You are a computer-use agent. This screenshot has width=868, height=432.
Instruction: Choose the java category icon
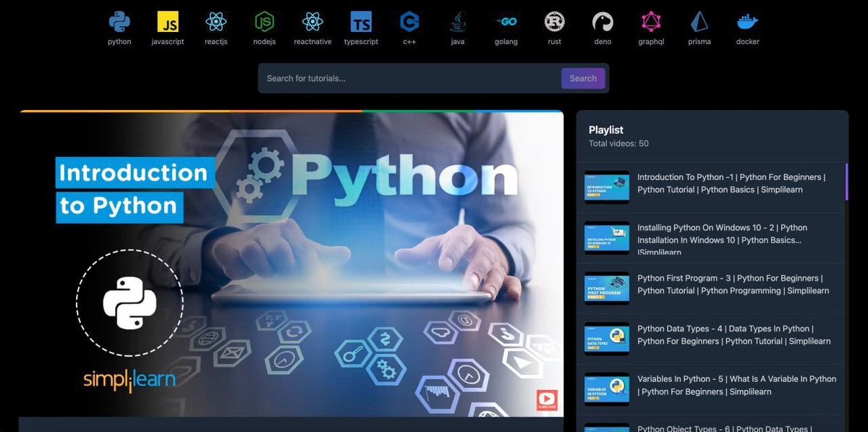(458, 22)
